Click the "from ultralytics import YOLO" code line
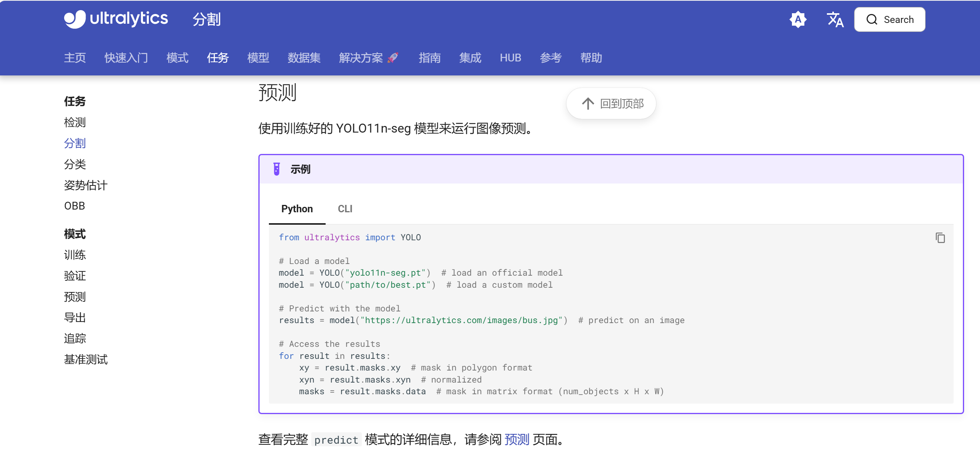This screenshot has width=980, height=451. [x=350, y=238]
